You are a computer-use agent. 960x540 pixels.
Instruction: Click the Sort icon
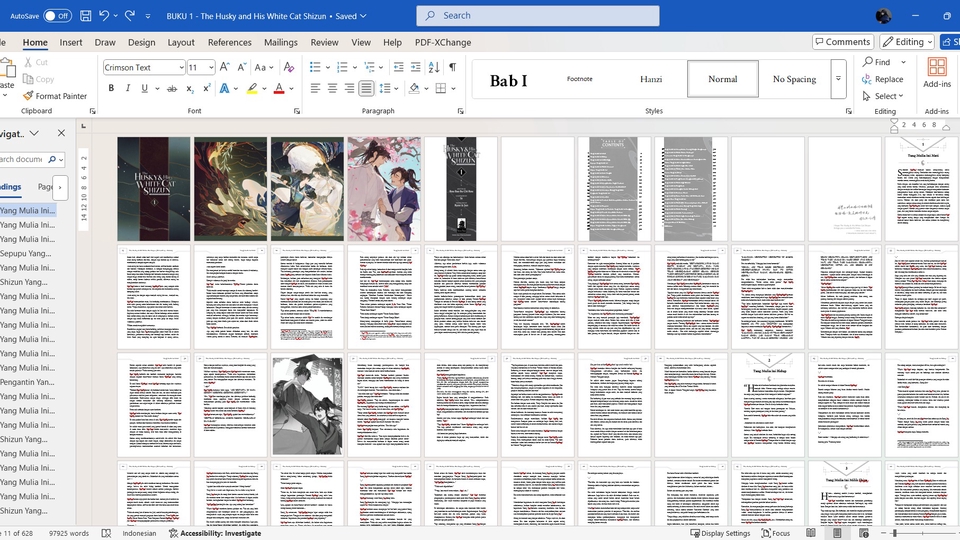click(x=434, y=67)
